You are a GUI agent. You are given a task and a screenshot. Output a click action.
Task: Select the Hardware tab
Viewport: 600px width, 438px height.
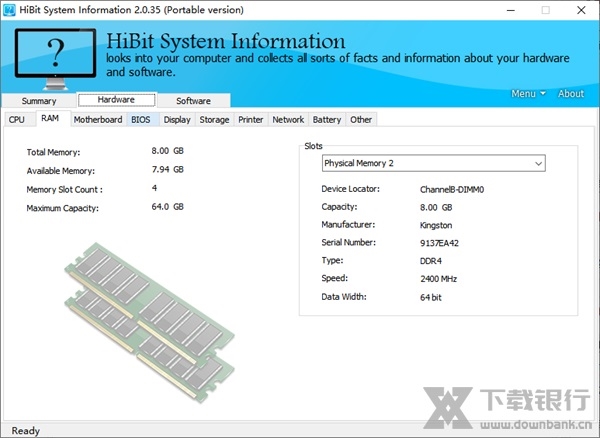coord(116,100)
